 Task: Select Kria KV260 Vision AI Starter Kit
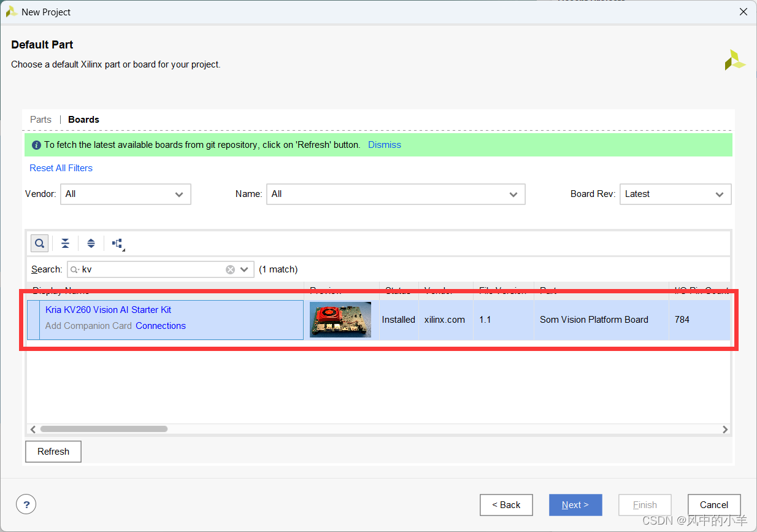pos(108,310)
